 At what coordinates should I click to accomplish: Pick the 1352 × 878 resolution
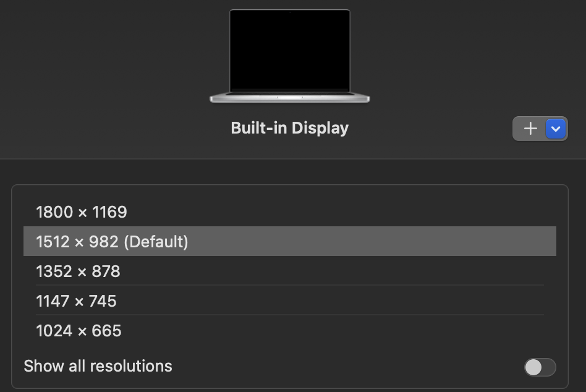coord(290,271)
